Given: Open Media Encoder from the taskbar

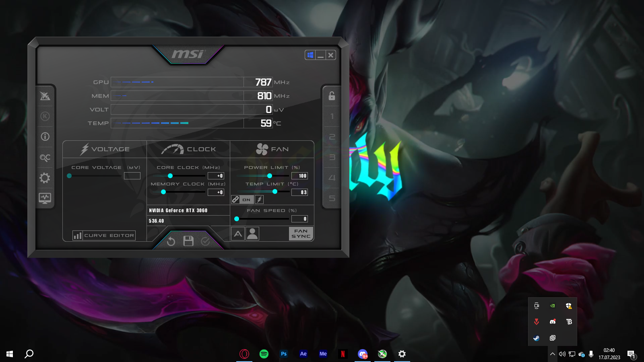Looking at the screenshot, I should point(323,354).
